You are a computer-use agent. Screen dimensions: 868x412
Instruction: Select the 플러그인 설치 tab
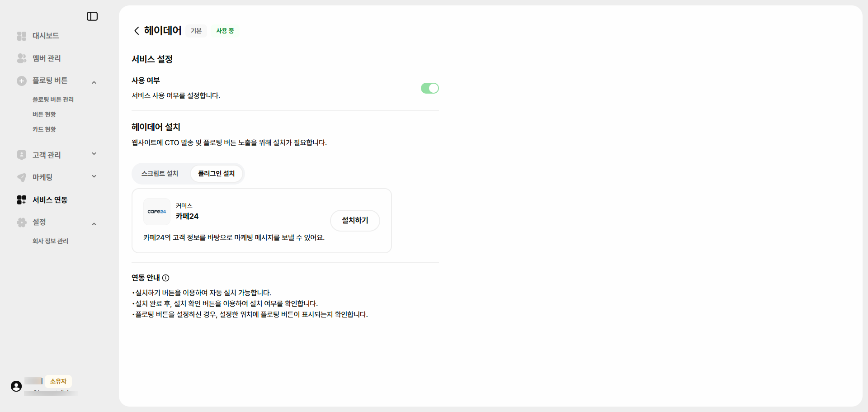coord(217,174)
